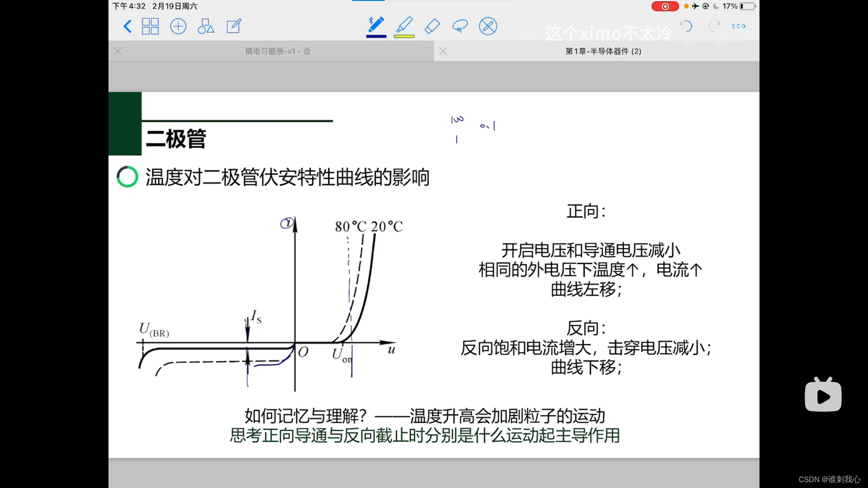868x488 pixels.
Task: Open the shapes tool
Action: tap(206, 26)
